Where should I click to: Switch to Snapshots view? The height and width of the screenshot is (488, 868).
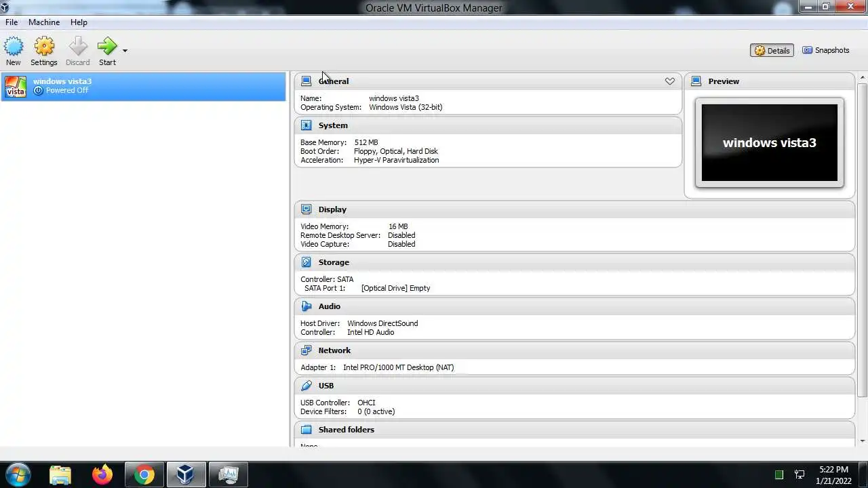(x=826, y=50)
